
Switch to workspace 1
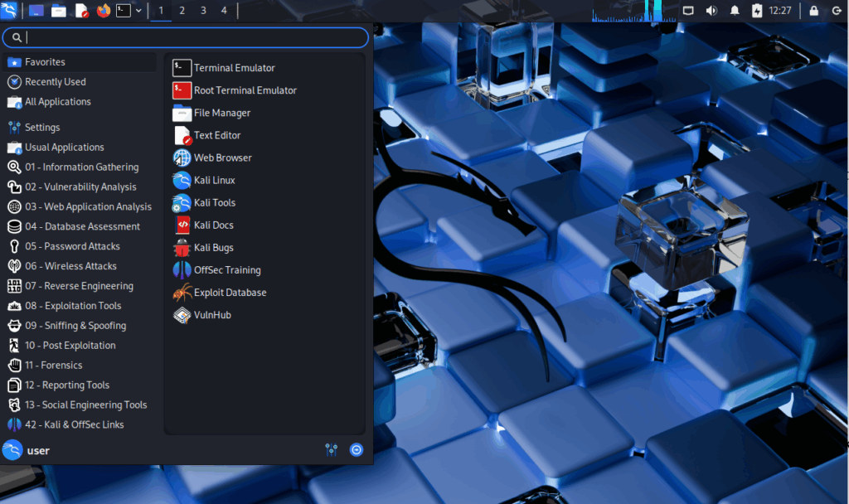point(161,10)
